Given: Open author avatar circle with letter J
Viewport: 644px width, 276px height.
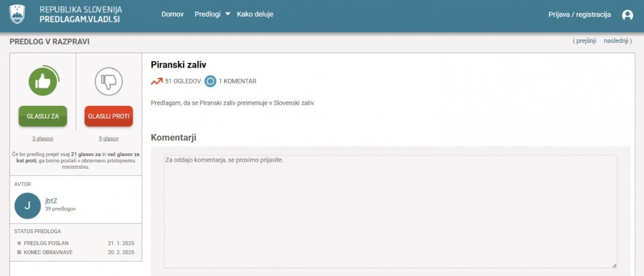Looking at the screenshot, I should [x=28, y=206].
